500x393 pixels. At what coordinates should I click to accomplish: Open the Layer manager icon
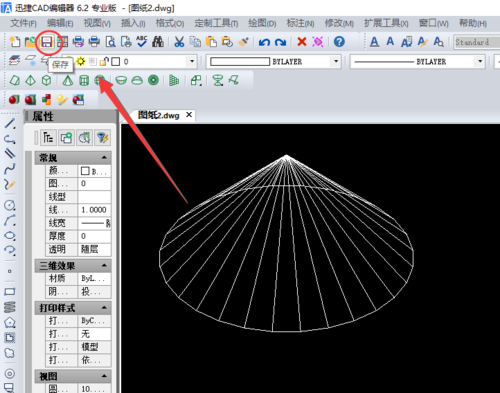(x=14, y=61)
